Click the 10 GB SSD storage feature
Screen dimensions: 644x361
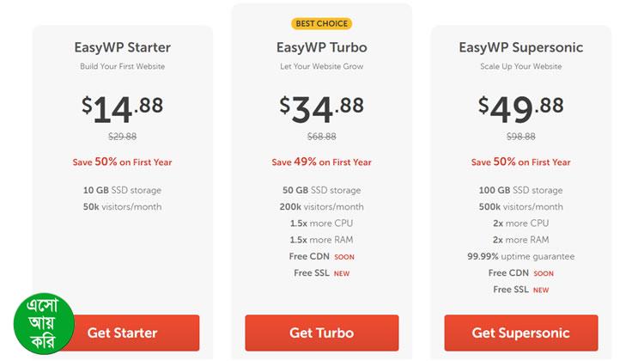click(122, 190)
